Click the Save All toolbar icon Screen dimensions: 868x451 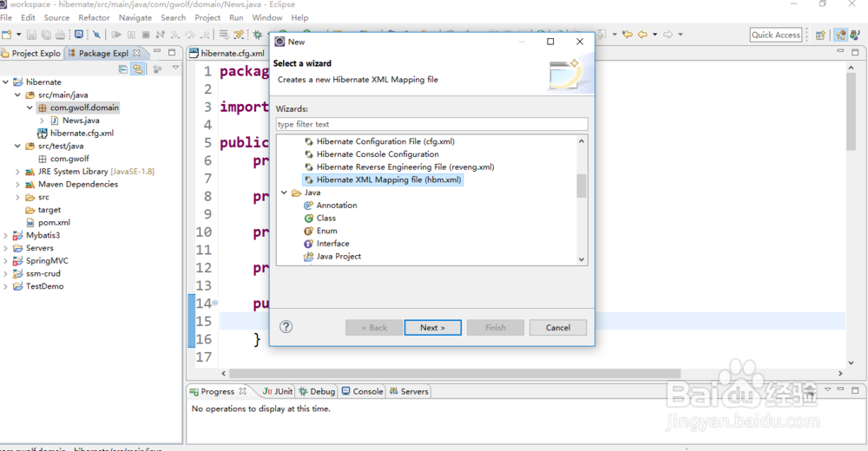[x=46, y=35]
